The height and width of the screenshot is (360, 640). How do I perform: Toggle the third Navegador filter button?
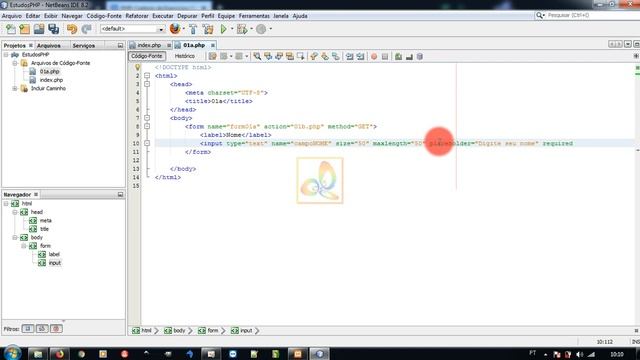[x=56, y=329]
